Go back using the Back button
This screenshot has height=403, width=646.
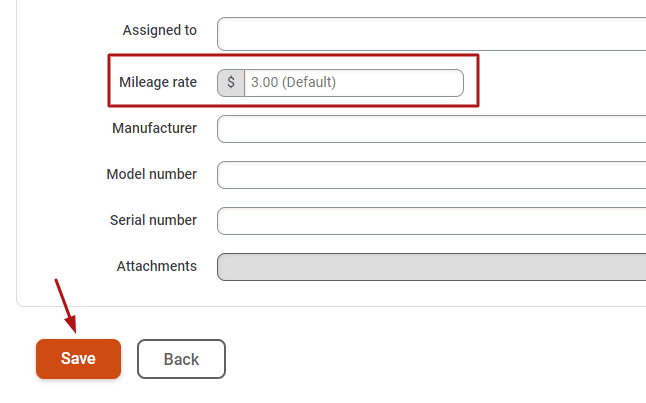tap(181, 359)
